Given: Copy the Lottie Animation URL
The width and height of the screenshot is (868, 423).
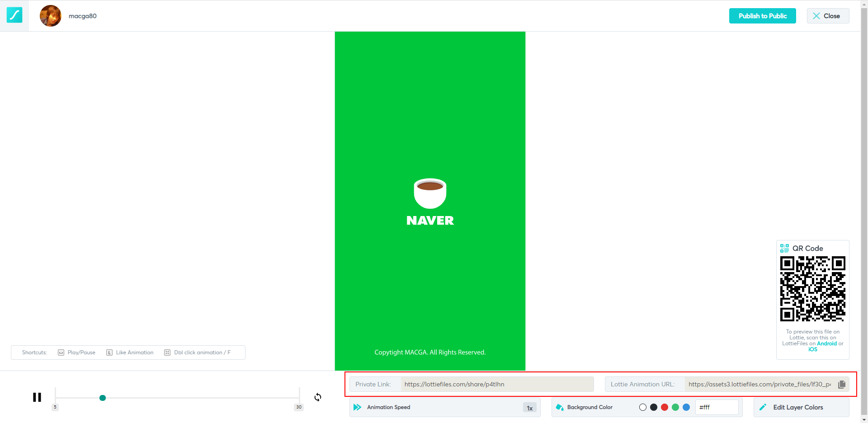Looking at the screenshot, I should point(842,384).
